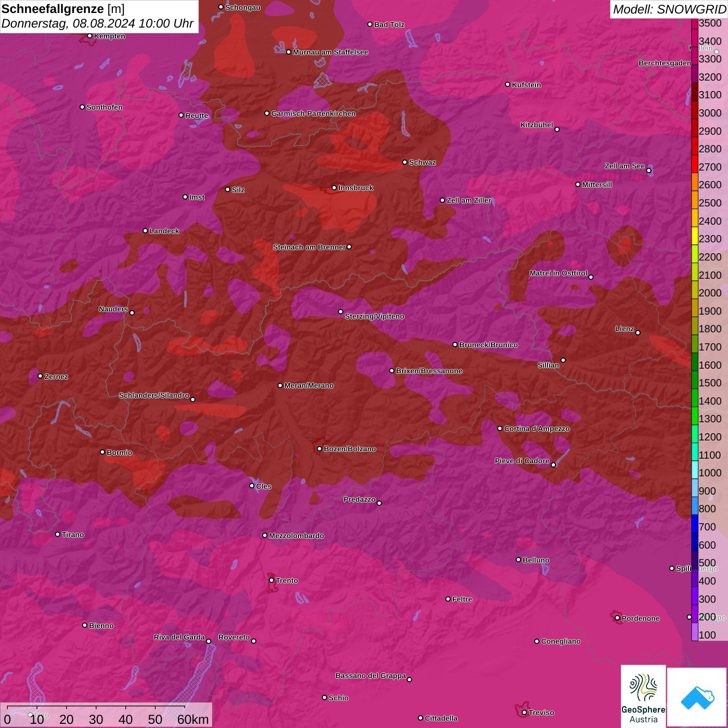Click the 60km scale bar label
This screenshot has width=728, height=728.
coord(193,719)
